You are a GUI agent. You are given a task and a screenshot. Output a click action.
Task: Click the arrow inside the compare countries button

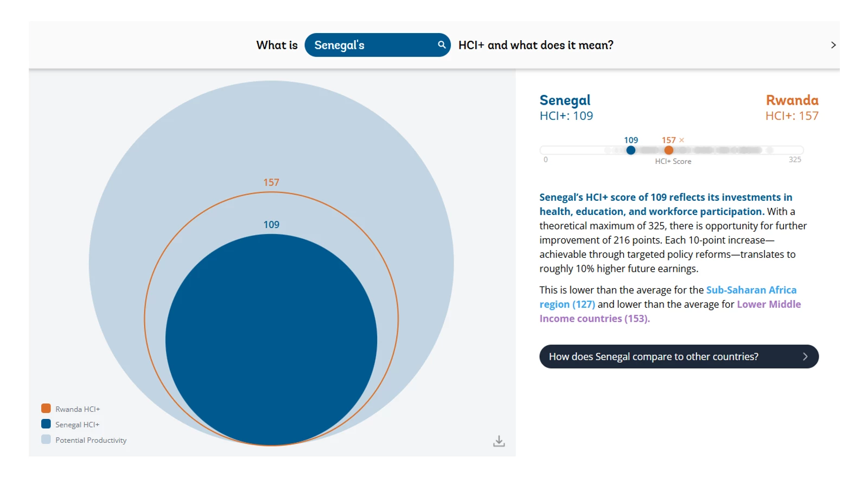(x=805, y=357)
